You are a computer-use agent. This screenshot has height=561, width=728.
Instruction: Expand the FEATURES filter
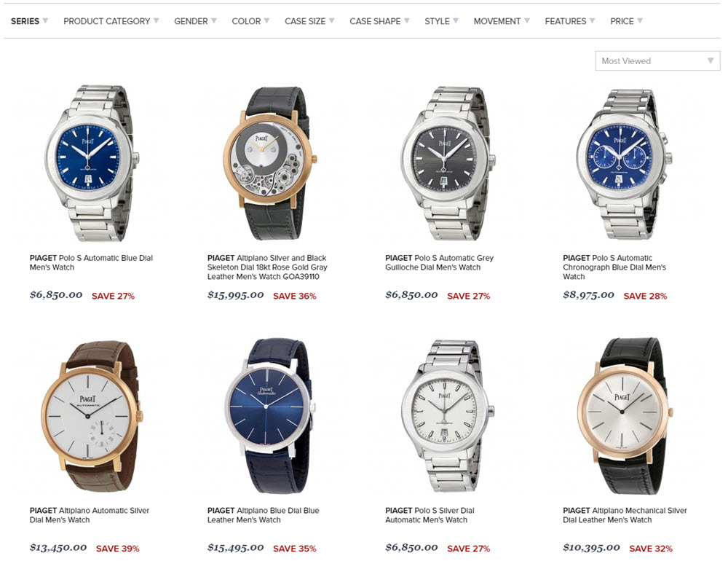coord(570,21)
